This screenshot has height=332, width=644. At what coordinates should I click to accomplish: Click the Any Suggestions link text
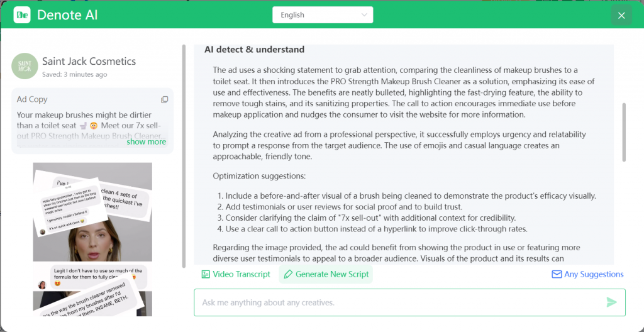coord(594,274)
